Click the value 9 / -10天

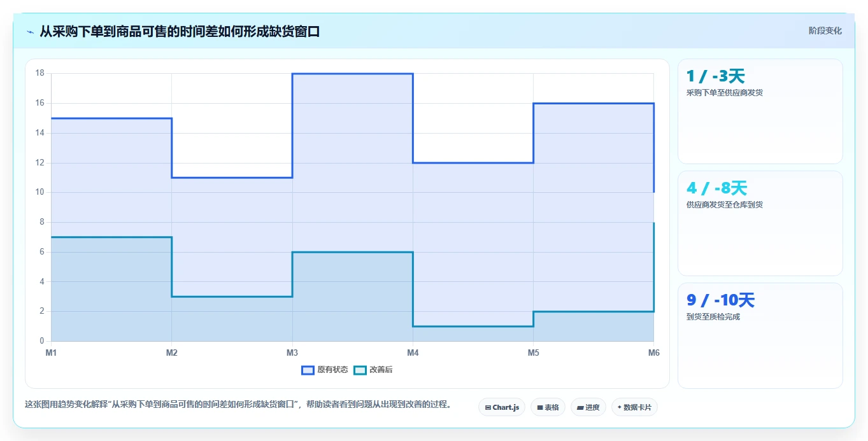coord(721,300)
